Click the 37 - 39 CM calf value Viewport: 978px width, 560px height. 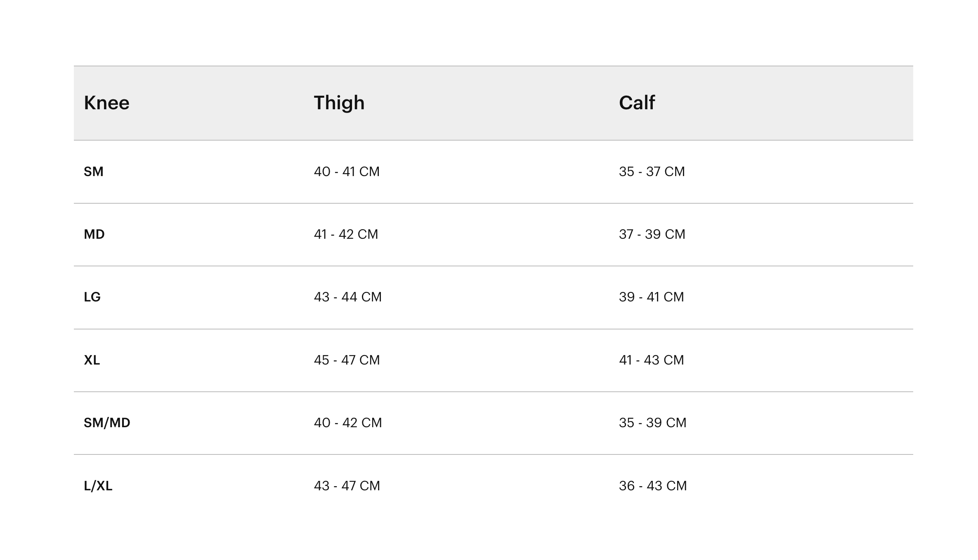652,234
